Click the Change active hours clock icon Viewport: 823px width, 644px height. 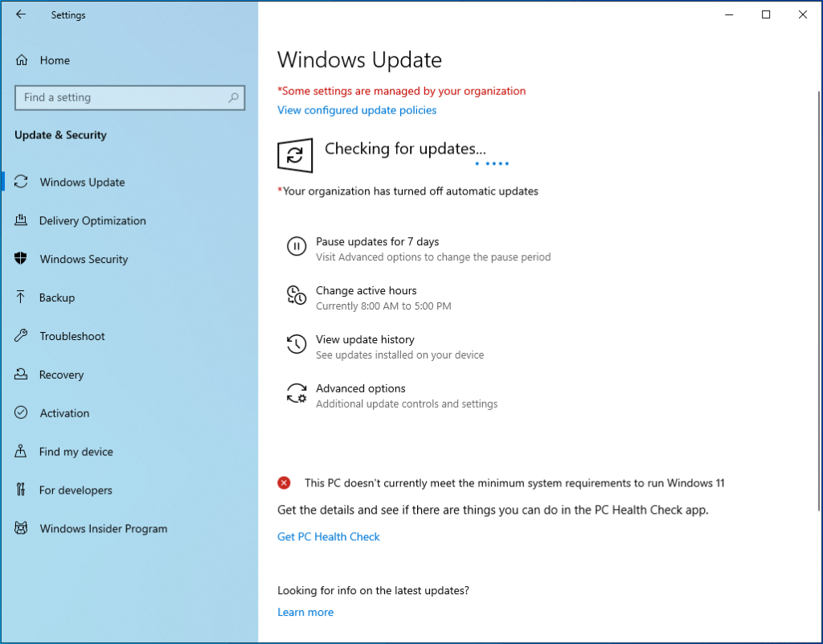(x=297, y=295)
